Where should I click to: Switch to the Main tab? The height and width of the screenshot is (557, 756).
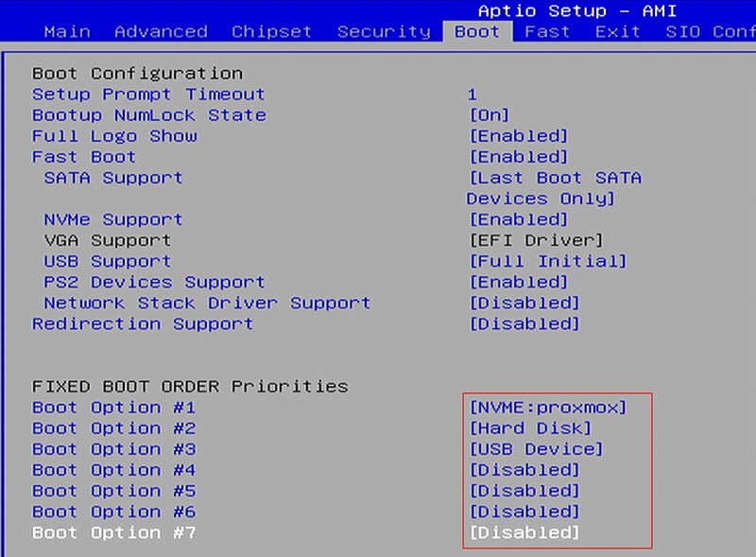click(x=67, y=32)
